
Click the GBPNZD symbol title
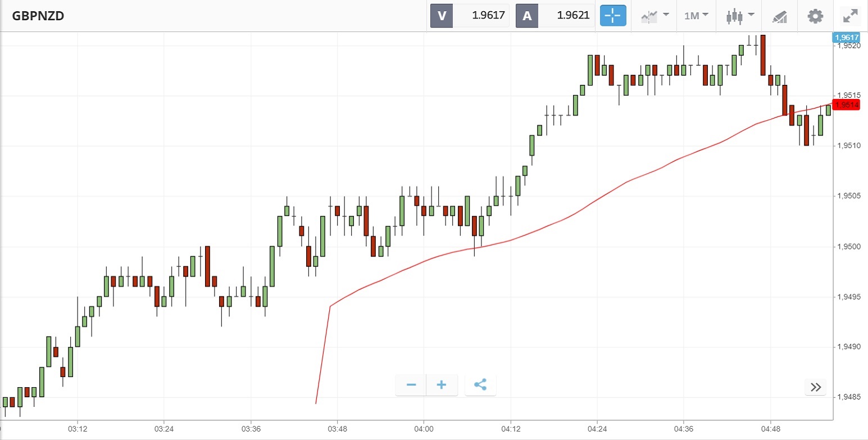click(38, 16)
